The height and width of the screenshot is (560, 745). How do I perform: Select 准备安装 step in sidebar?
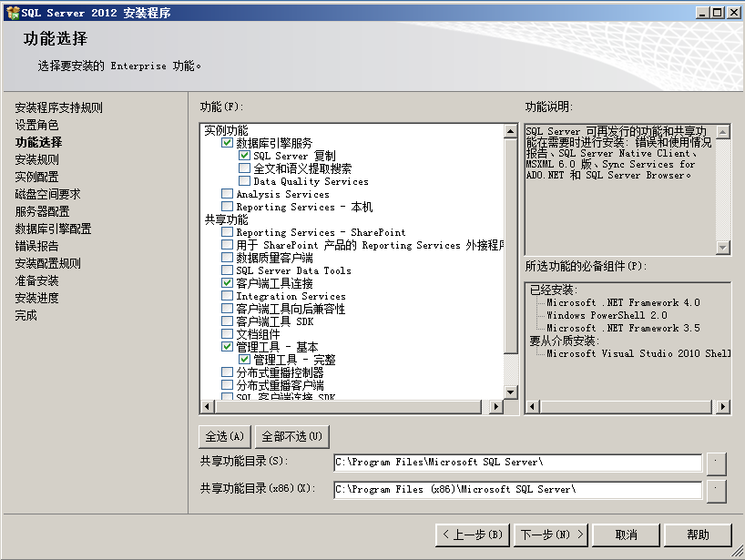36,280
